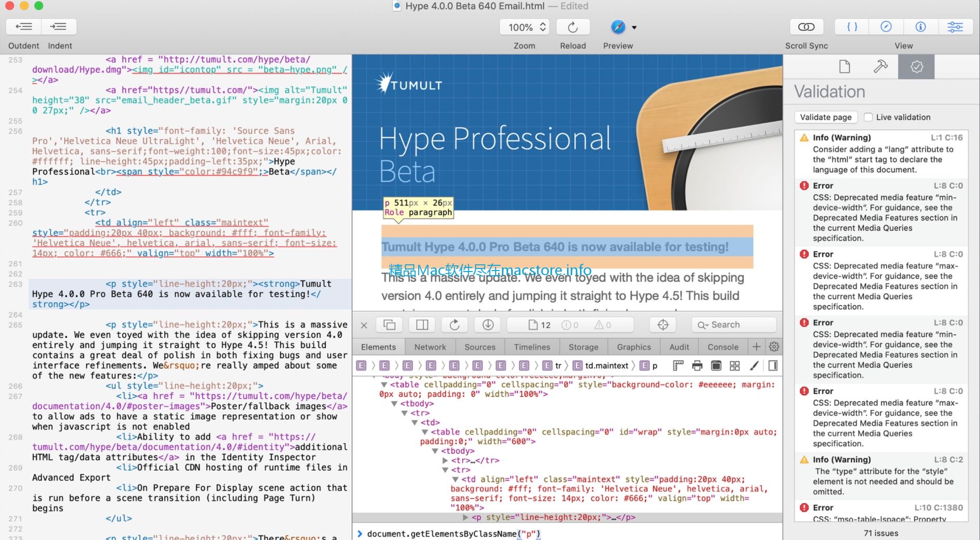
Task: Open the Audit tab
Action: [x=679, y=347]
